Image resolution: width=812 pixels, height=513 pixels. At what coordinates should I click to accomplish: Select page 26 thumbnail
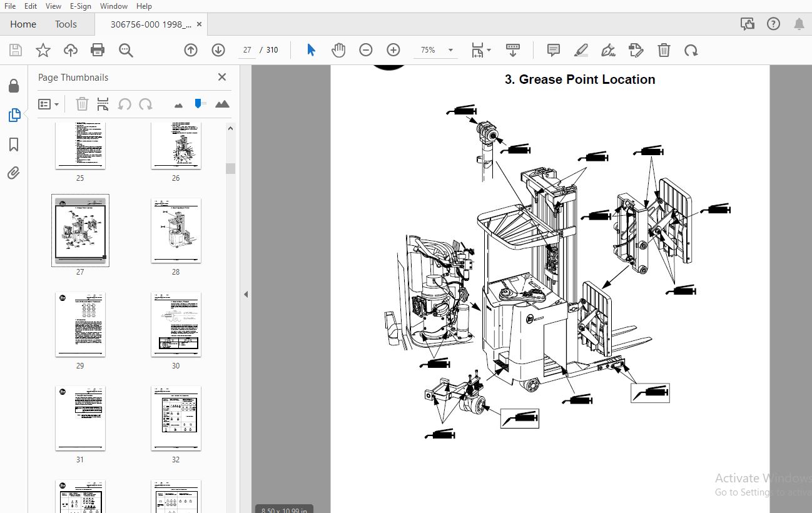(x=176, y=146)
